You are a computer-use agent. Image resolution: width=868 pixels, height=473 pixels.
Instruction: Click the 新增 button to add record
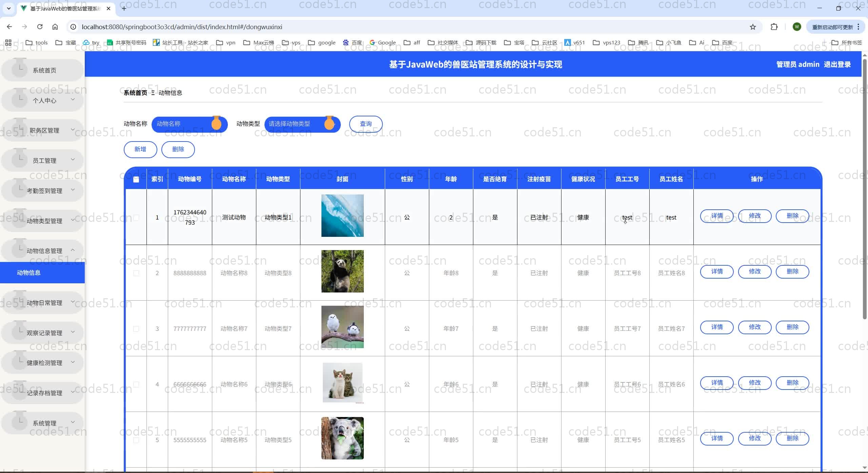pyautogui.click(x=140, y=149)
